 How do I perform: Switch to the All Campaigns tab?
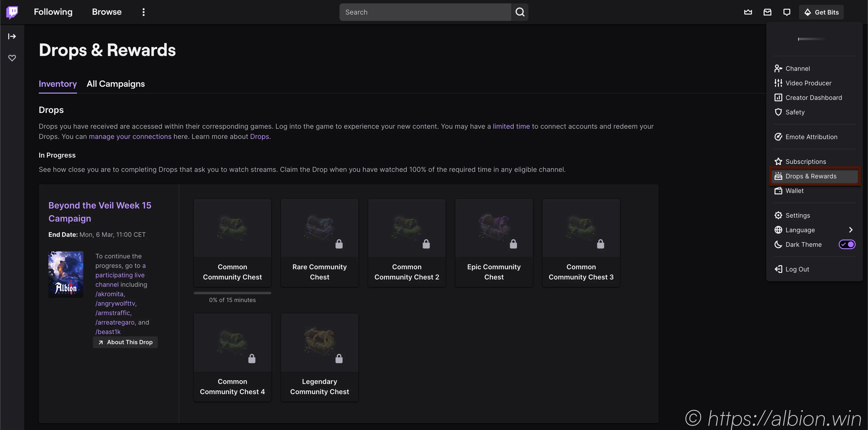pos(116,84)
